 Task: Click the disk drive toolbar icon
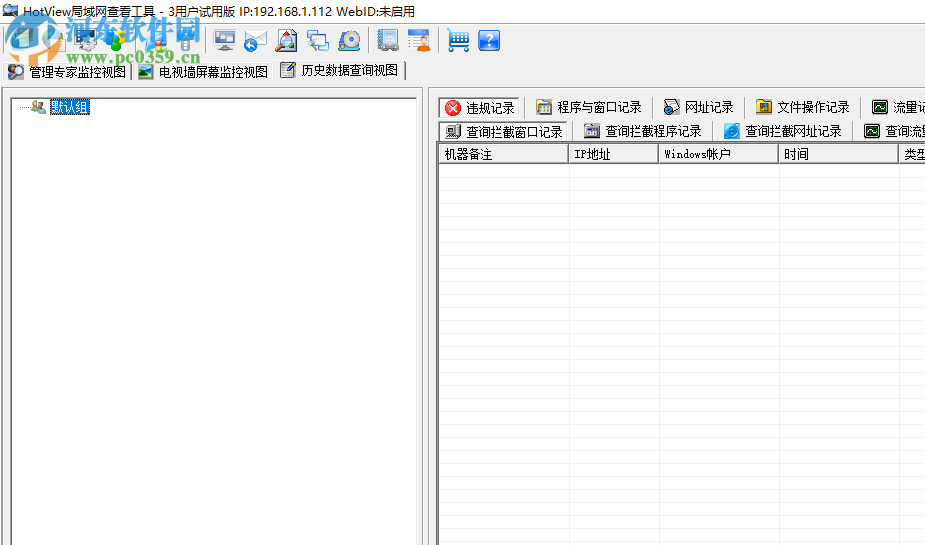(349, 41)
